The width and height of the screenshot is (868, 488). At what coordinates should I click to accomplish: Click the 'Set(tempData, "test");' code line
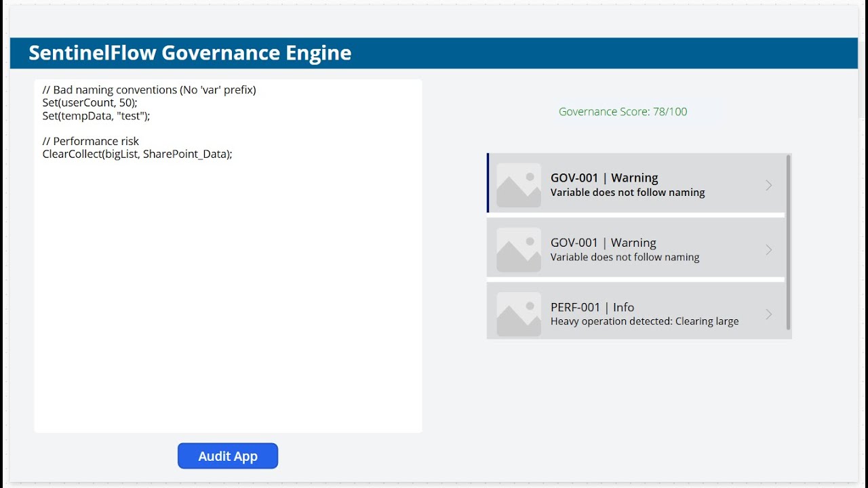(x=96, y=115)
